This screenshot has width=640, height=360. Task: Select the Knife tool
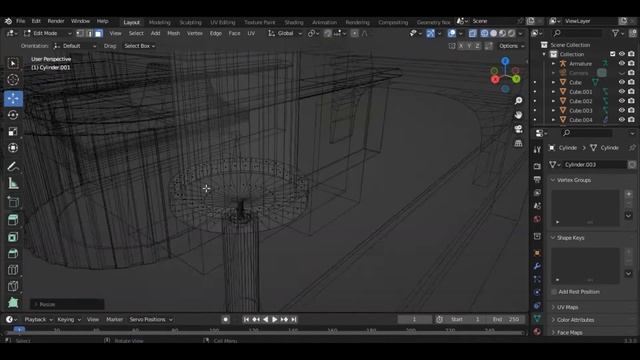click(13, 286)
